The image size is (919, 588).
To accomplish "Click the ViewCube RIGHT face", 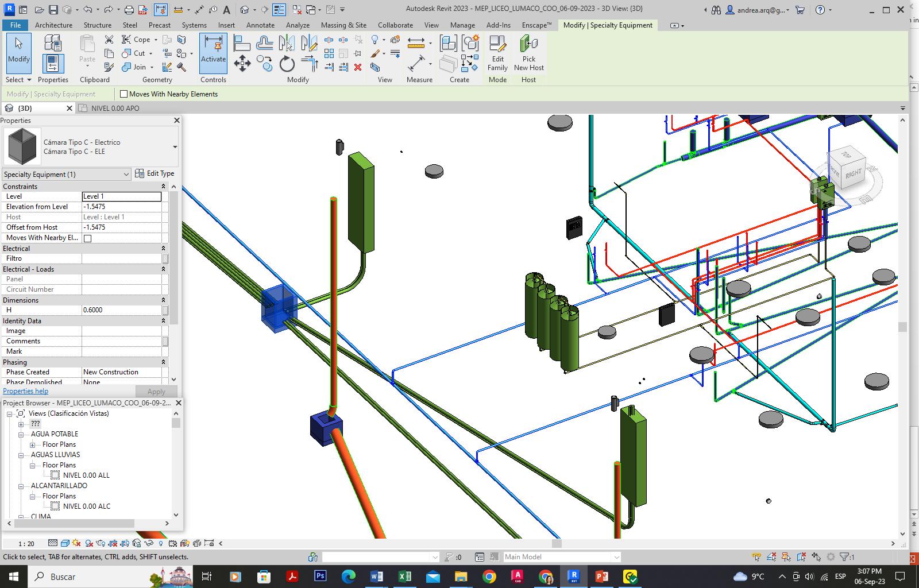I will 853,173.
